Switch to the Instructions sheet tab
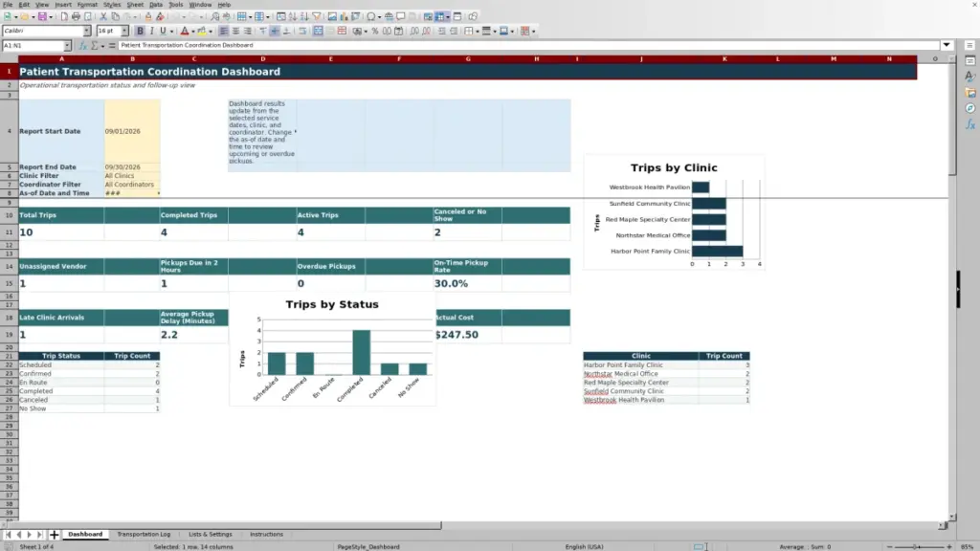980x551 pixels. (x=266, y=535)
